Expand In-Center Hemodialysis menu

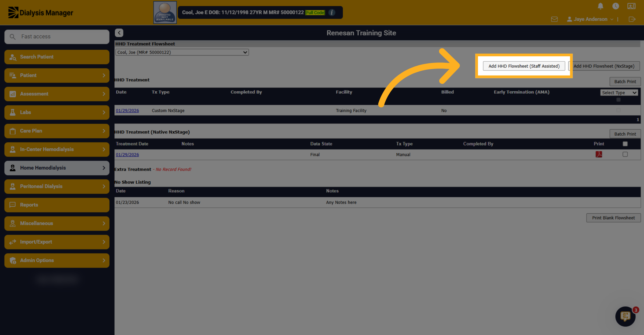[x=57, y=149]
